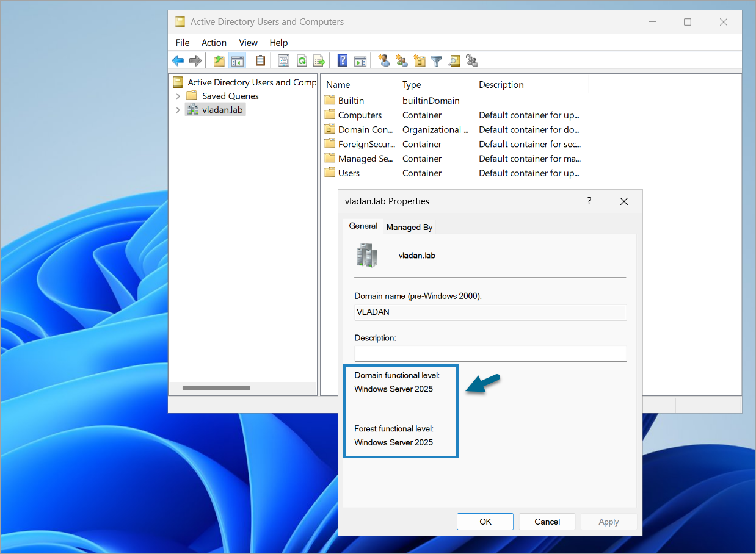Click OK in vladan.lab Properties

[485, 522]
